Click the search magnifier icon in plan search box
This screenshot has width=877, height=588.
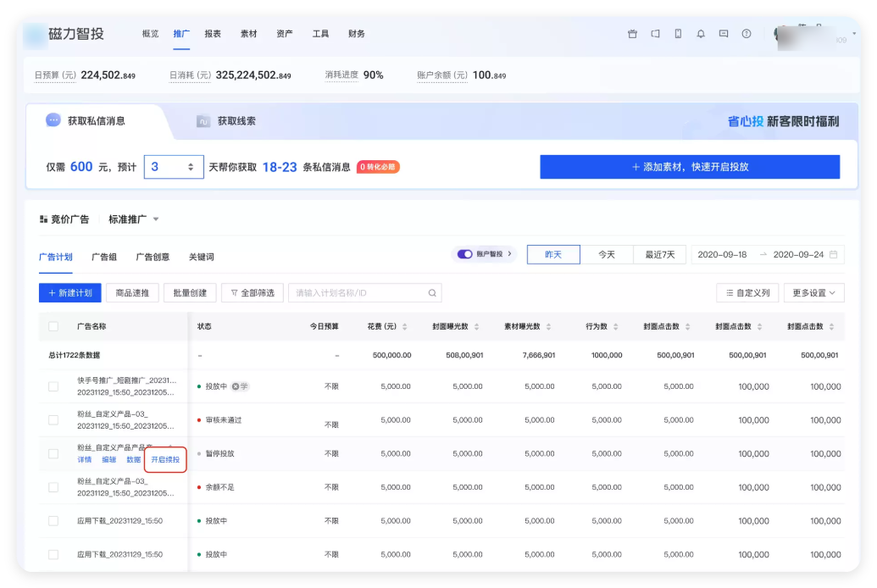pos(432,293)
